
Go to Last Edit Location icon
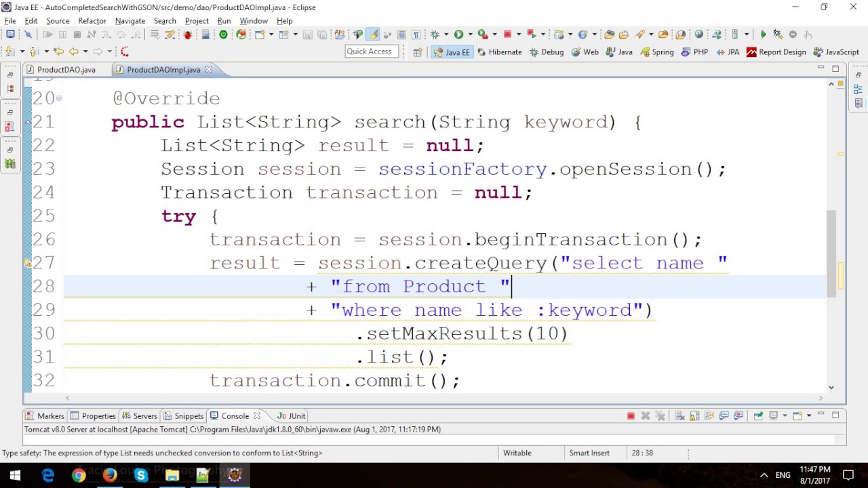pyautogui.click(x=59, y=52)
